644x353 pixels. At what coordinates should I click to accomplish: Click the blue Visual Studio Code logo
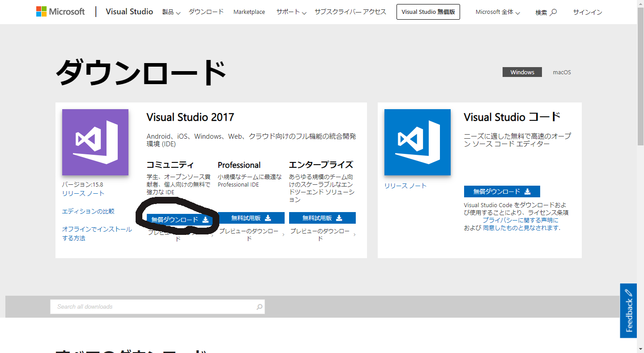[418, 142]
